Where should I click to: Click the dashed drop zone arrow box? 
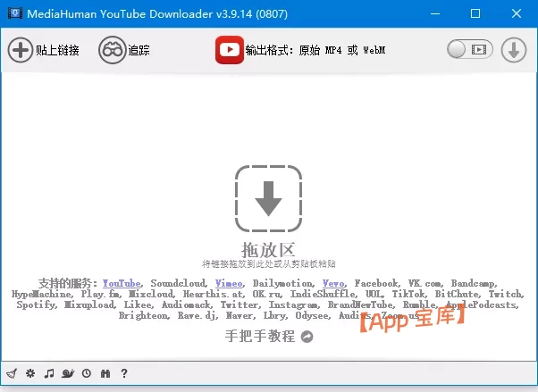click(x=268, y=198)
